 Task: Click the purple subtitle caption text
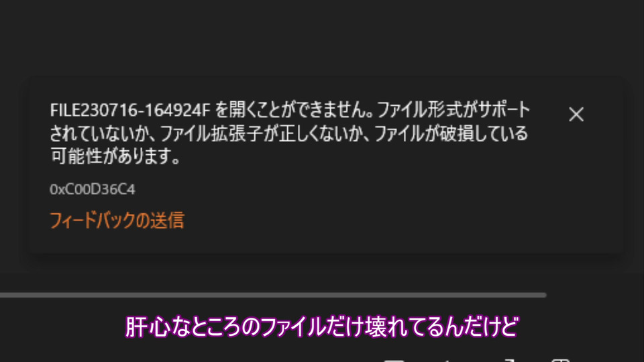pos(322,326)
